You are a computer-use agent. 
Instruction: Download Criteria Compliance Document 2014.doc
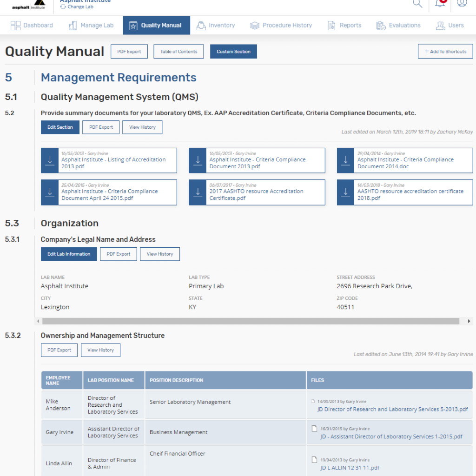click(345, 160)
